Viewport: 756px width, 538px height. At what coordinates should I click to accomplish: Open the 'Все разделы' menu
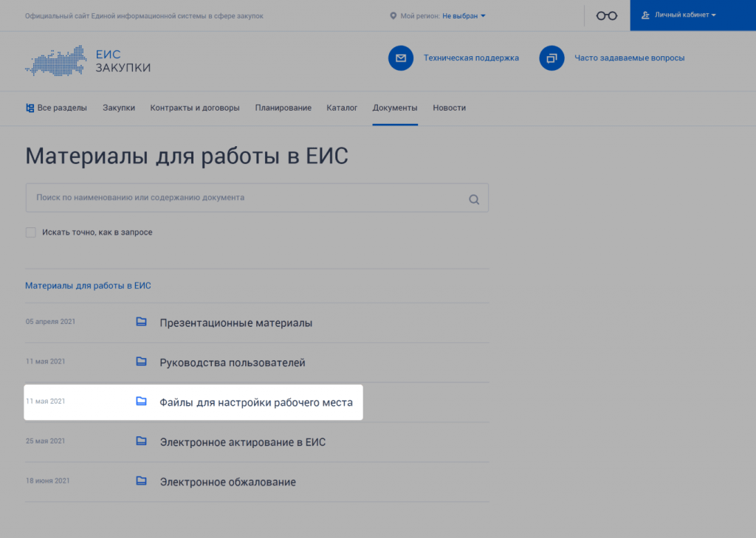pyautogui.click(x=56, y=108)
